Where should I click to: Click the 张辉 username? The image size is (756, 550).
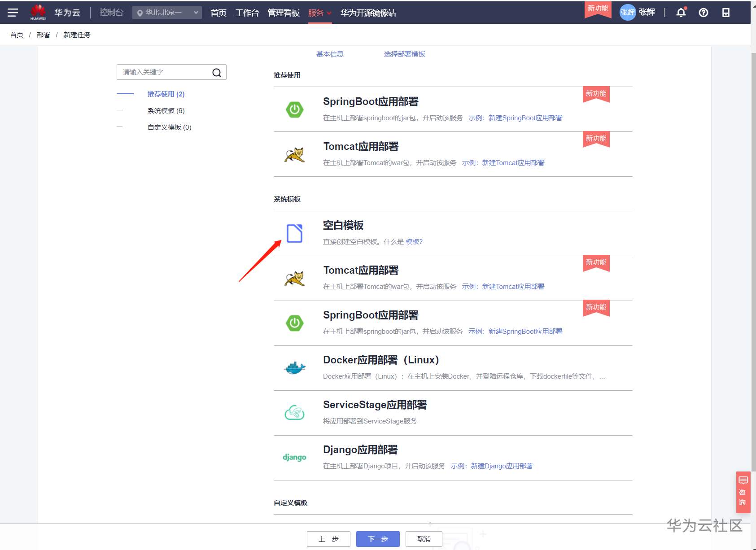tap(647, 12)
